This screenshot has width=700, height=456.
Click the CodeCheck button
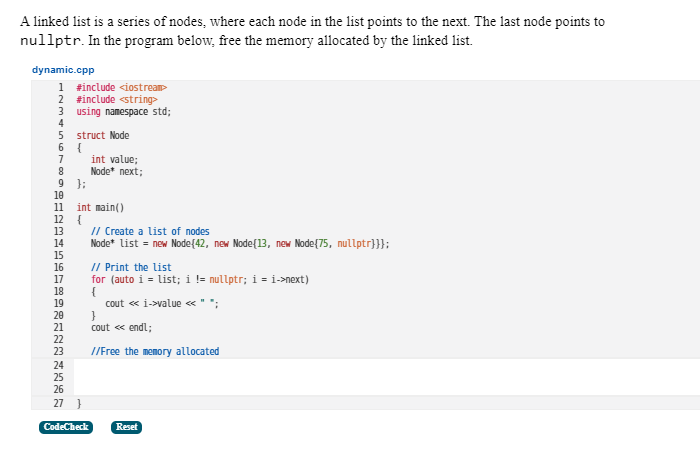(66, 427)
